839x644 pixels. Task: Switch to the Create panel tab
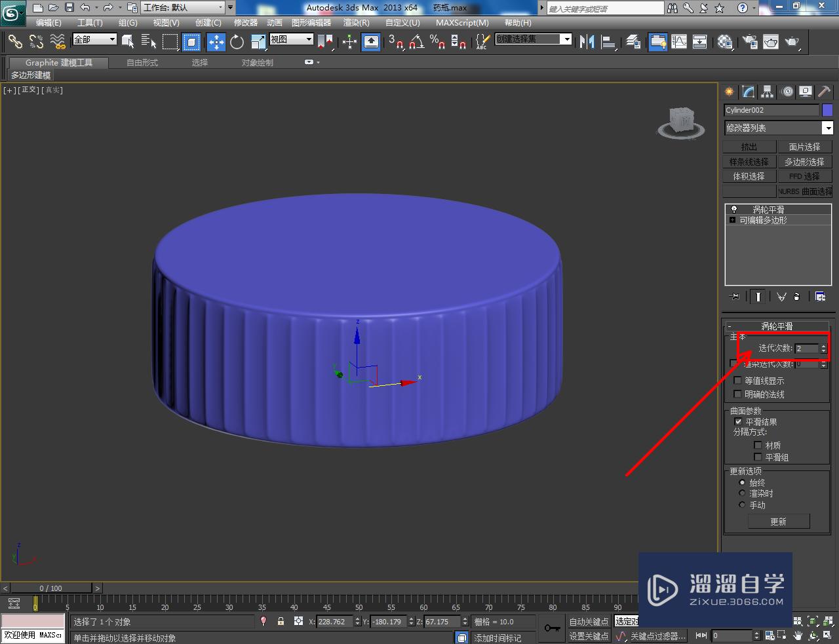pos(729,92)
